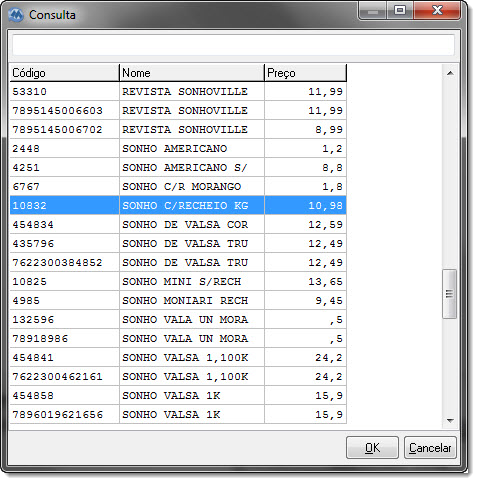The image size is (478, 483).
Task: Select the SONHO MINI S/RECH row
Action: click(x=178, y=281)
